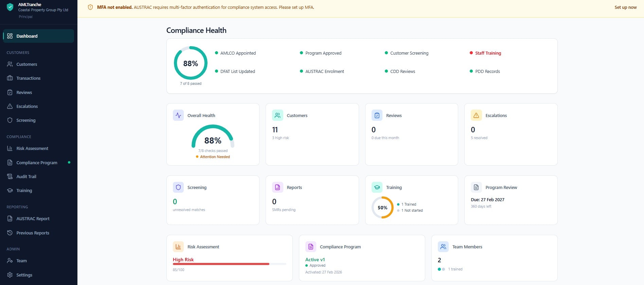Open the AUSTRAC Report sidebar item

tap(33, 219)
